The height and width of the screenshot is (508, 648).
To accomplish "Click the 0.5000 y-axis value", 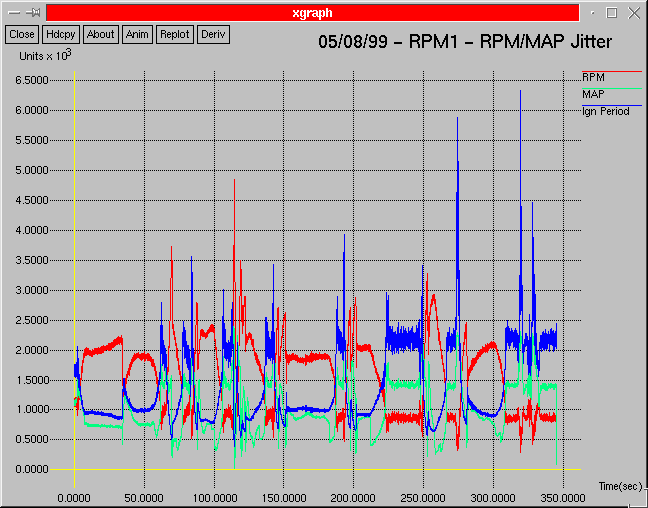I will tap(32, 439).
